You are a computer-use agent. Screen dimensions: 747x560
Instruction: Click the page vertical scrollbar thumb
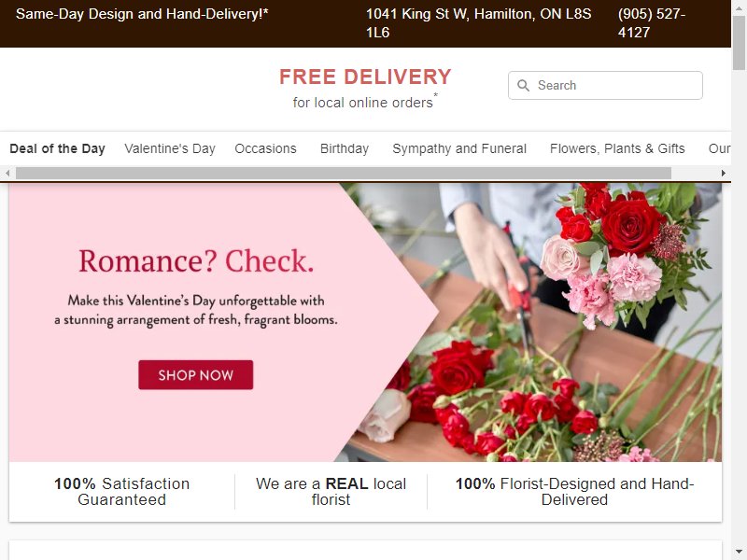739,43
